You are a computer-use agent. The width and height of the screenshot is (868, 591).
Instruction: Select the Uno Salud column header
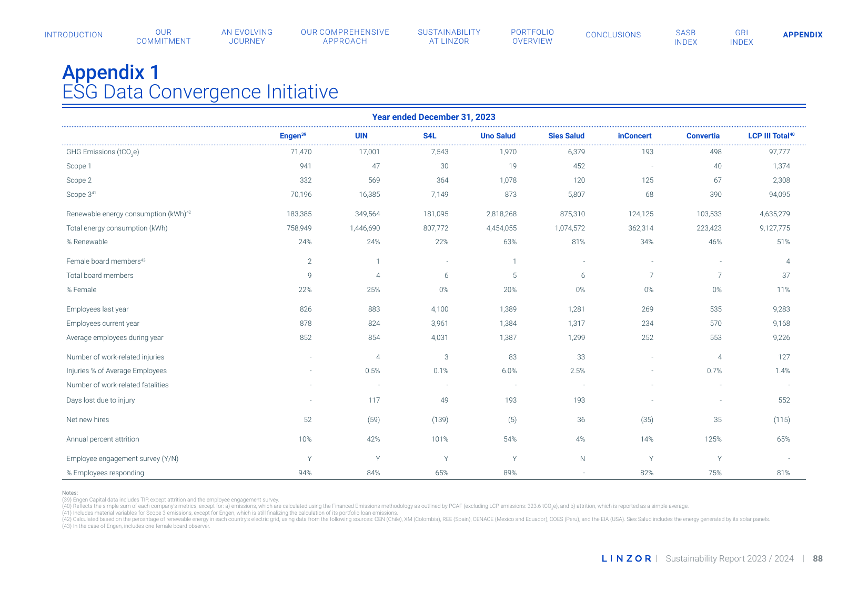(498, 136)
